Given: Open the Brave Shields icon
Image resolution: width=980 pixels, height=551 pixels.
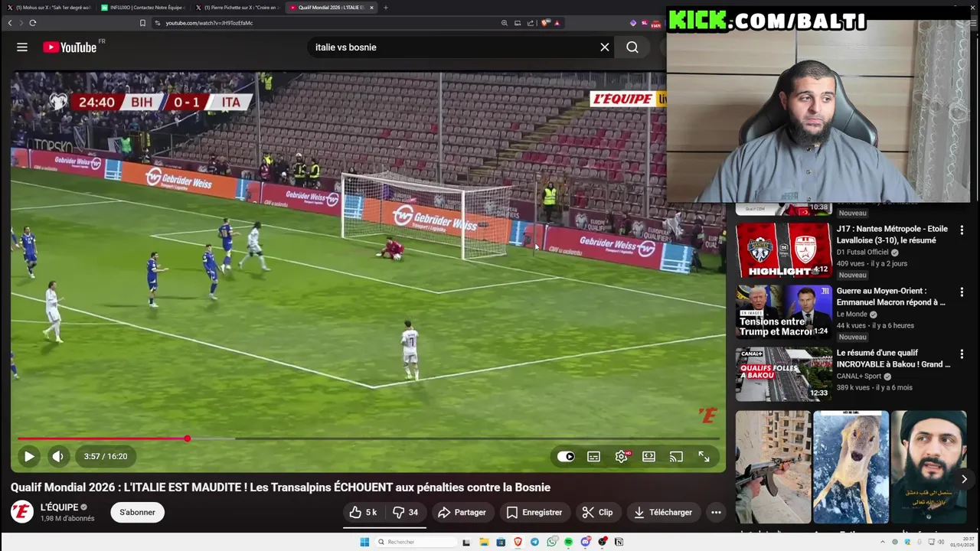Looking at the screenshot, I should (545, 23).
